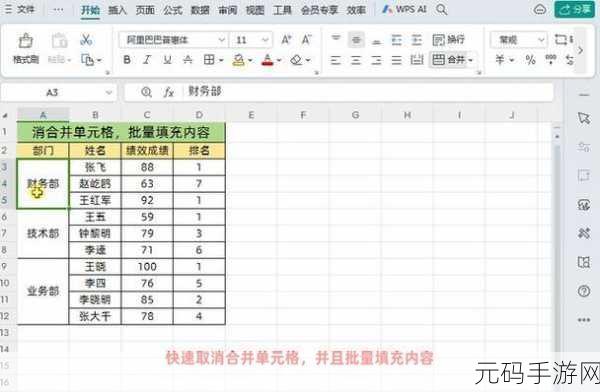
Task: Click the thousands separator icon
Action: 551,59
